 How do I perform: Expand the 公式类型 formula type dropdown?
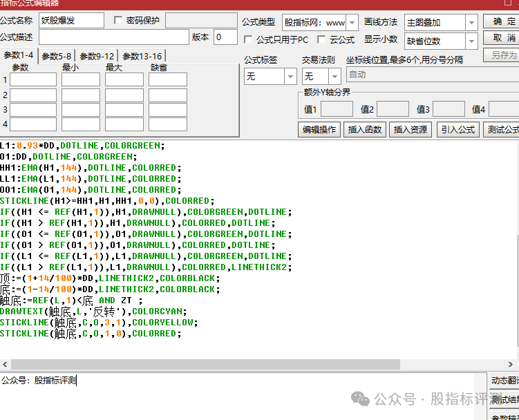click(x=352, y=23)
